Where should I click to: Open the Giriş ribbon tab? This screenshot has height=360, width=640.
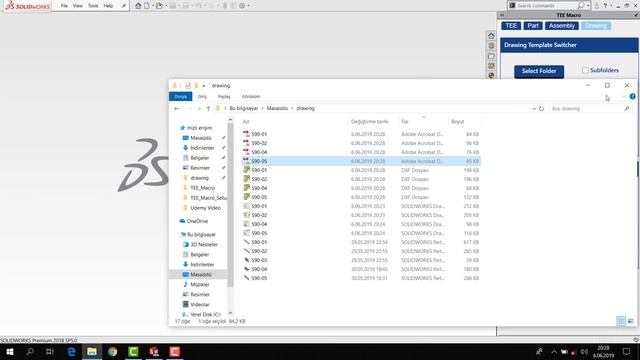[202, 96]
